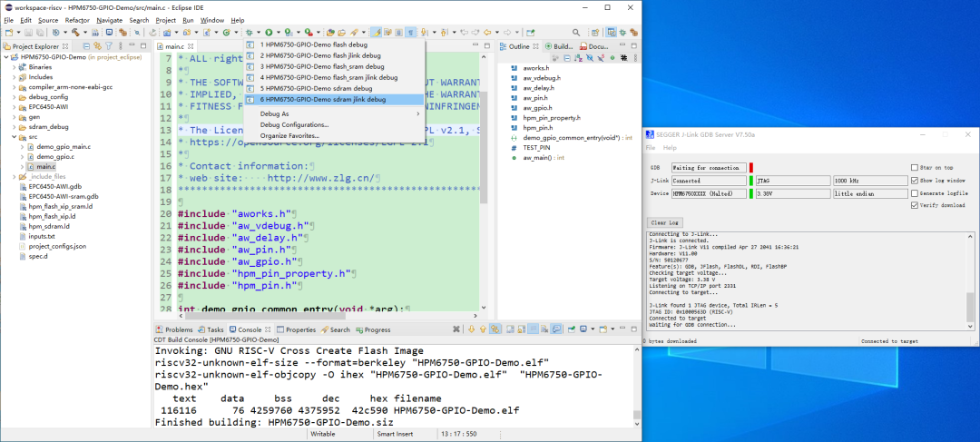Screen dimensions: 980x442
Task: Expand the debug_config folder
Action: tap(15, 96)
